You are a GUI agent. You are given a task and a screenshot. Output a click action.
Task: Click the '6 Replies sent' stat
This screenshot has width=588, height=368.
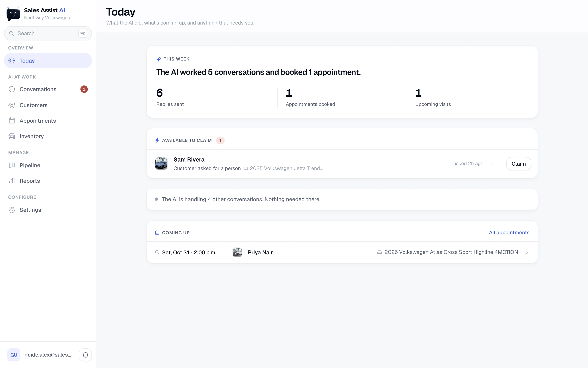tap(170, 97)
